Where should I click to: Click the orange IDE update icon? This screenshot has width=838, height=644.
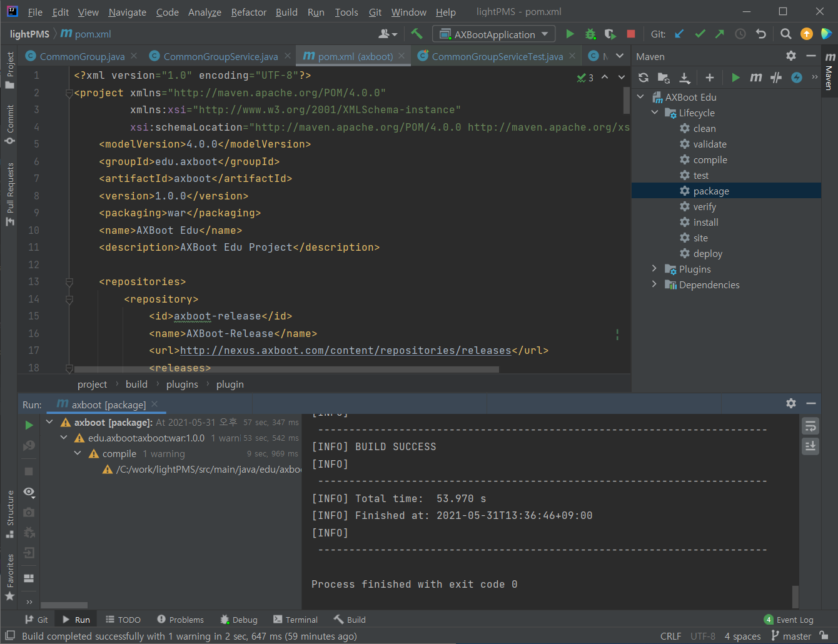[807, 34]
